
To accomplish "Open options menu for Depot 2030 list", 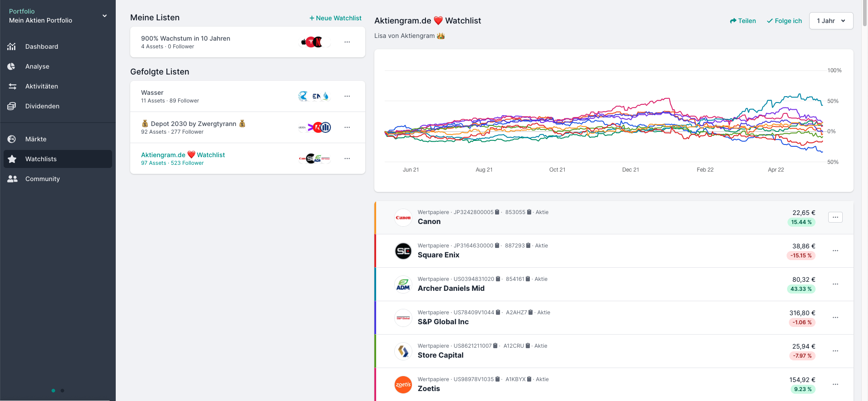I will click(347, 127).
